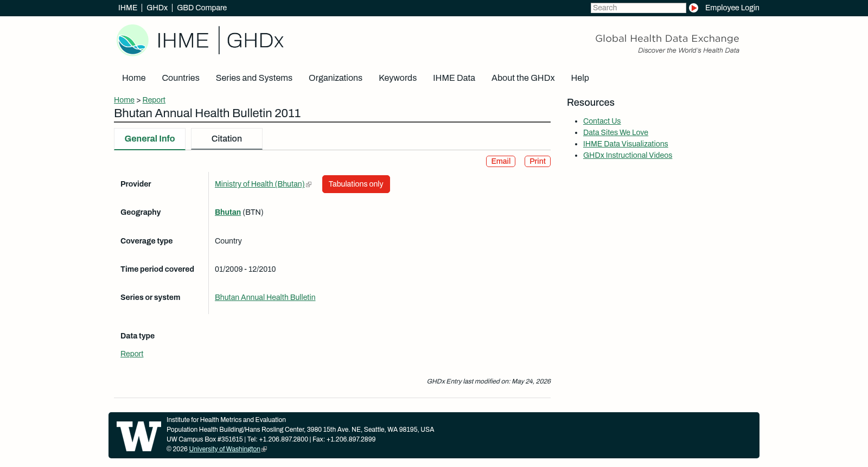Open the Contact Us resource link
Viewport: 868px width, 467px height.
[602, 121]
